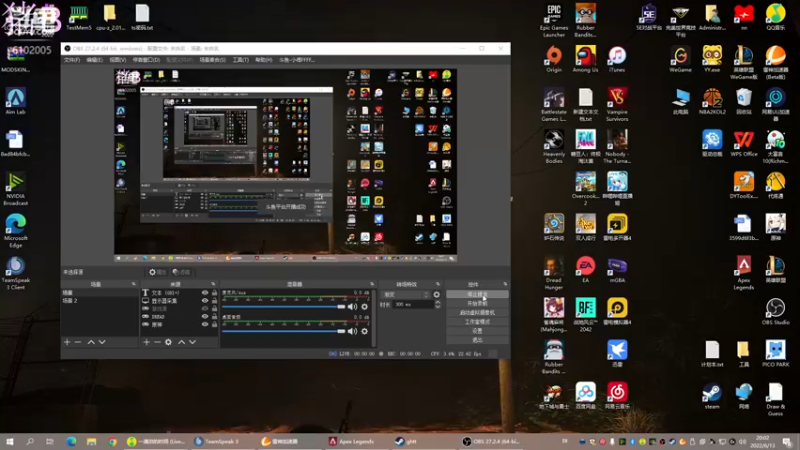Toggle lock of the dimmed third source
Viewport: 800px width, 450px height.
(x=214, y=309)
